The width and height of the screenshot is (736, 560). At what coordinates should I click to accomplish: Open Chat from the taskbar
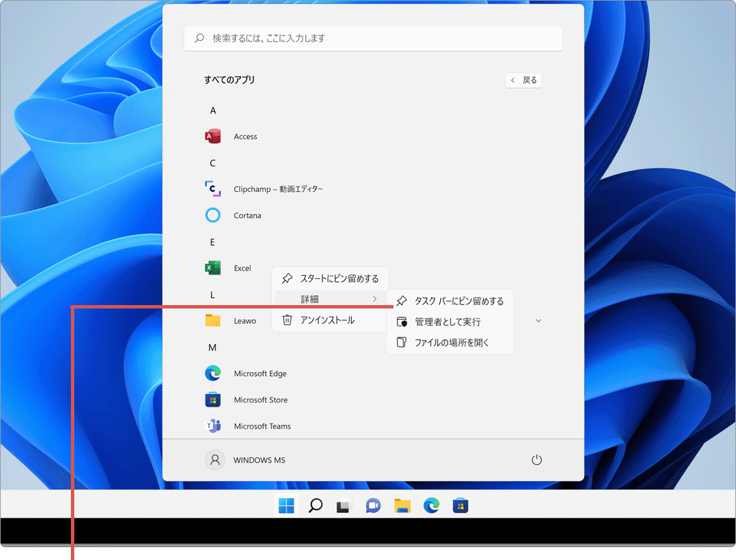click(x=373, y=506)
